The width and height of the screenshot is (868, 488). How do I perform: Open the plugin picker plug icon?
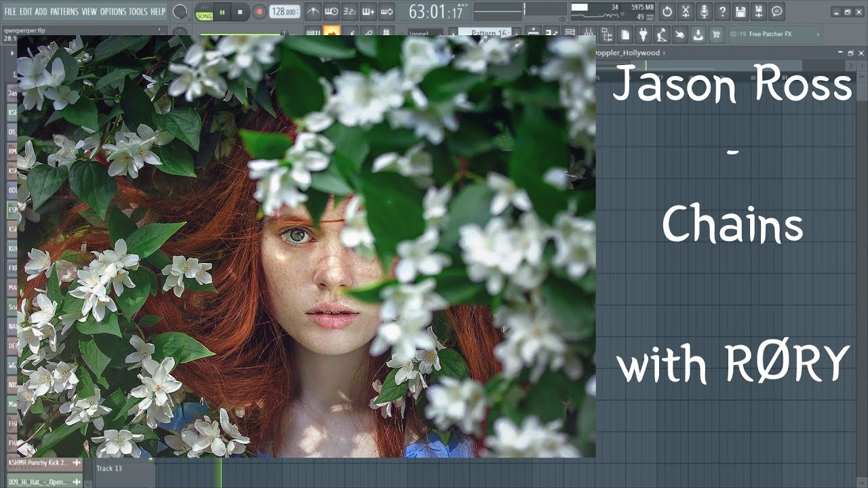click(x=644, y=33)
